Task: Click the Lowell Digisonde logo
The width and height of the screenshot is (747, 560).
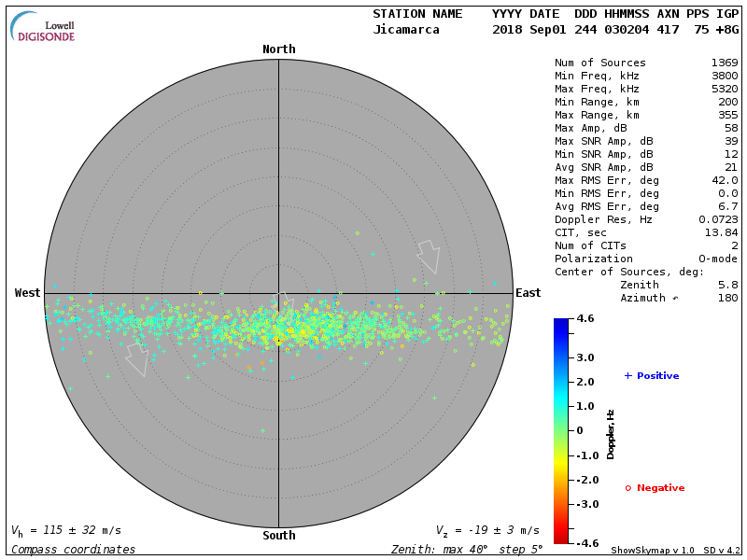Action: point(43,27)
